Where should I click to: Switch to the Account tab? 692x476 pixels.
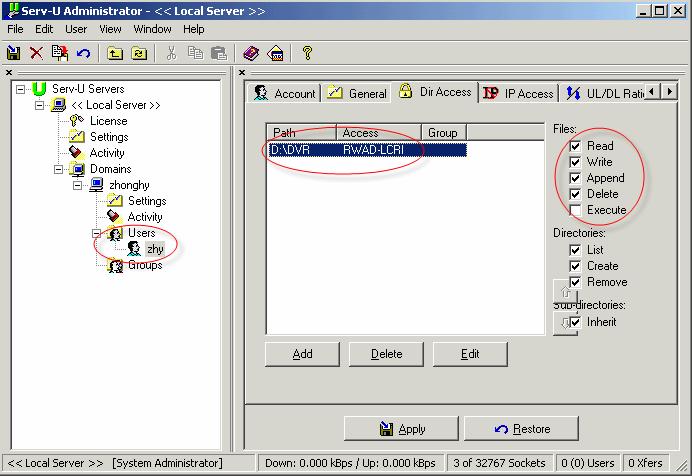click(284, 93)
